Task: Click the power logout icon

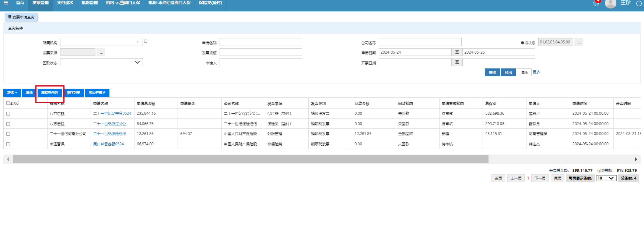Action: pos(639,3)
